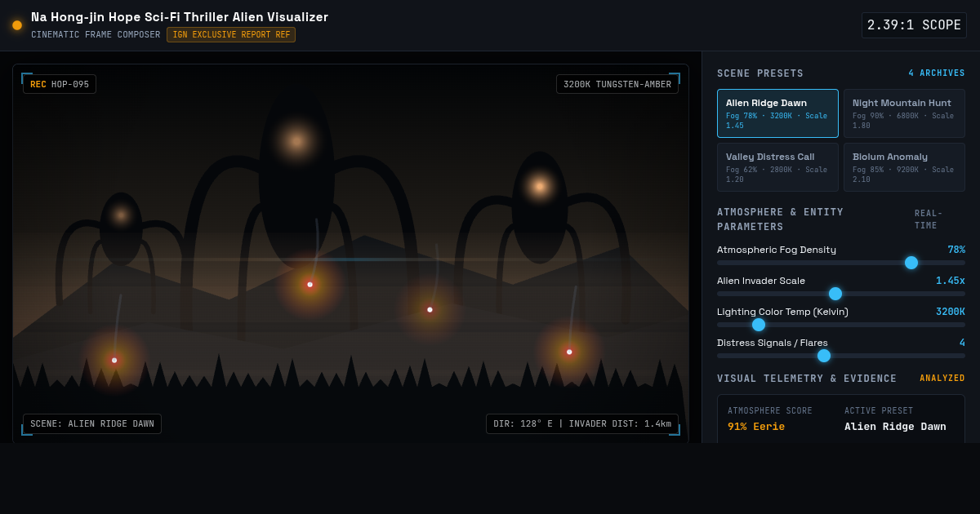This screenshot has width=980, height=514.
Task: Click the 78% fog density value
Action: tap(956, 250)
